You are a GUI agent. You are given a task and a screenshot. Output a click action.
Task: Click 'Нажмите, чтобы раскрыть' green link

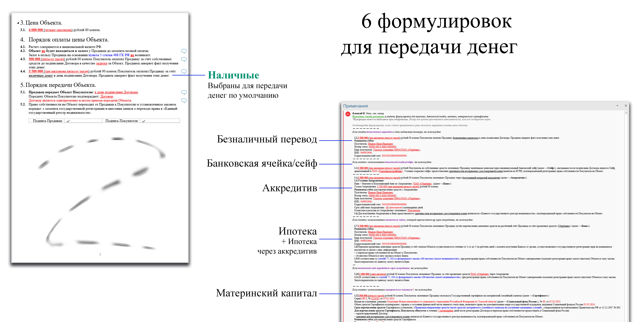pyautogui.click(x=368, y=116)
